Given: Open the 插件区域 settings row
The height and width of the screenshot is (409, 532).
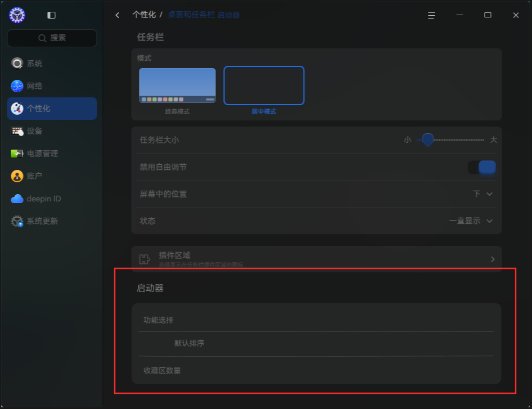Looking at the screenshot, I should [317, 259].
